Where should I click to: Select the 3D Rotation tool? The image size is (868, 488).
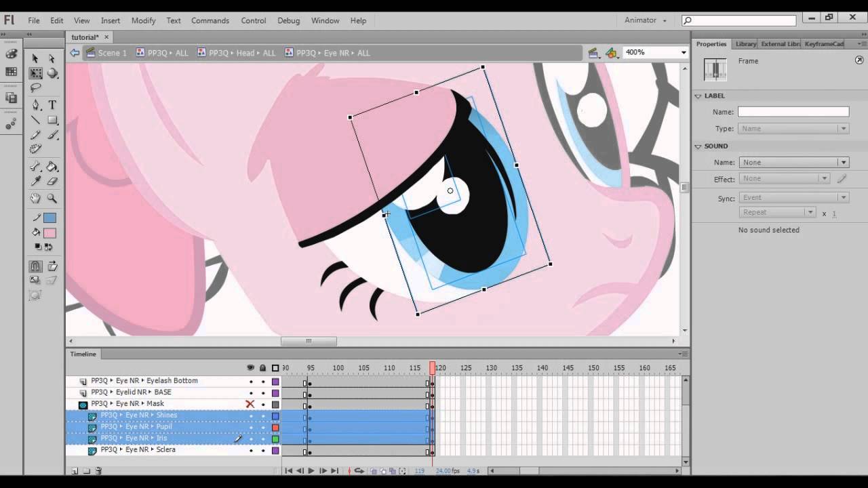[x=52, y=73]
